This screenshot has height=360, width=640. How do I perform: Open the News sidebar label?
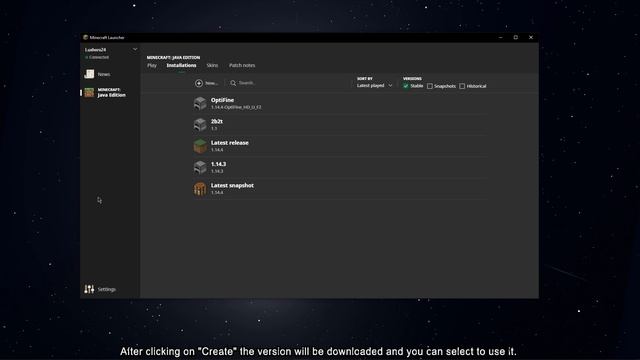click(x=104, y=74)
